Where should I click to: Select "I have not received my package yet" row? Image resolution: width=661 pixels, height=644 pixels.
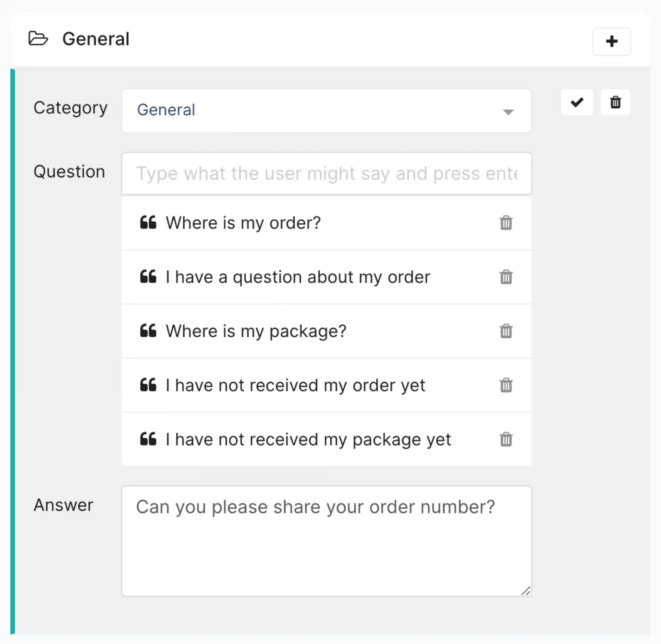click(x=308, y=439)
